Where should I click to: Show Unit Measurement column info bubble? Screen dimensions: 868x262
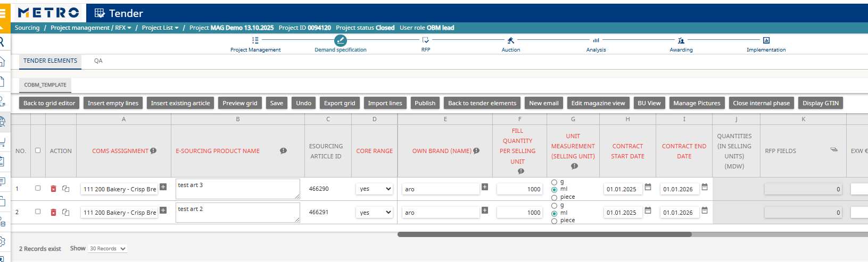point(574,166)
